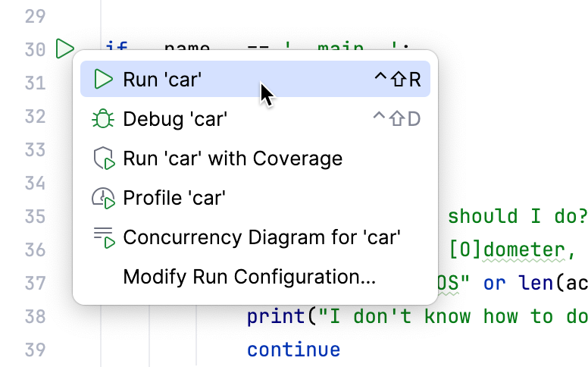
Task: Open Modify Run Configuration... option
Action: pyautogui.click(x=249, y=278)
